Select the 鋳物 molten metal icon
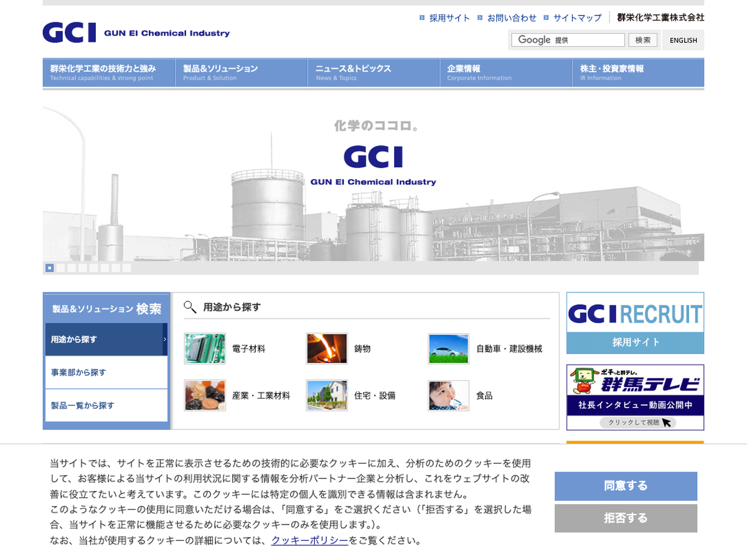This screenshot has width=747, height=560. click(x=327, y=348)
